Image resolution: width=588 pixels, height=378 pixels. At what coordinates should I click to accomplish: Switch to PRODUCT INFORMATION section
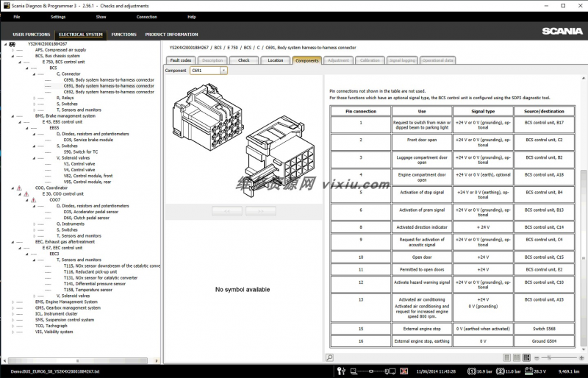(171, 34)
